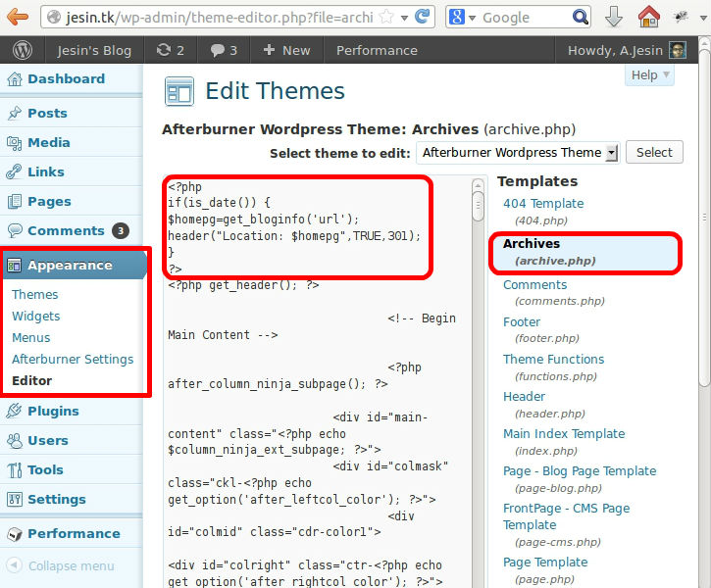This screenshot has width=711, height=588.
Task: Open the Page Template file
Action: tap(545, 563)
